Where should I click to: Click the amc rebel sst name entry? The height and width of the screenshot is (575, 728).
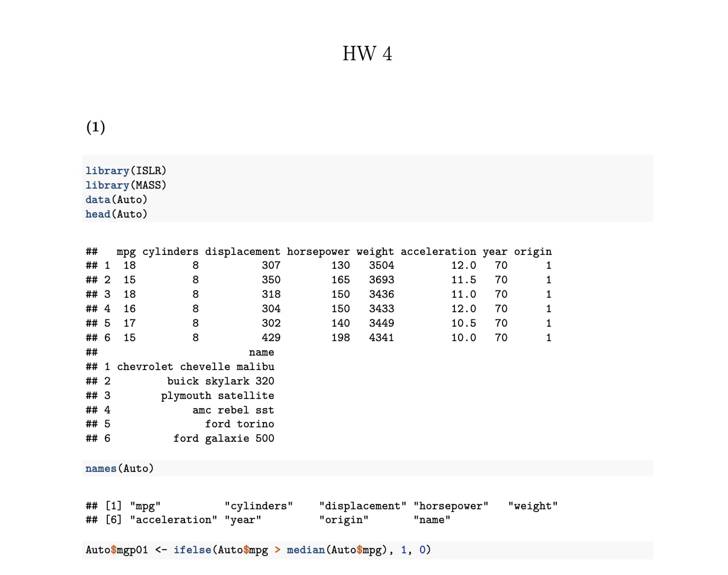click(233, 410)
